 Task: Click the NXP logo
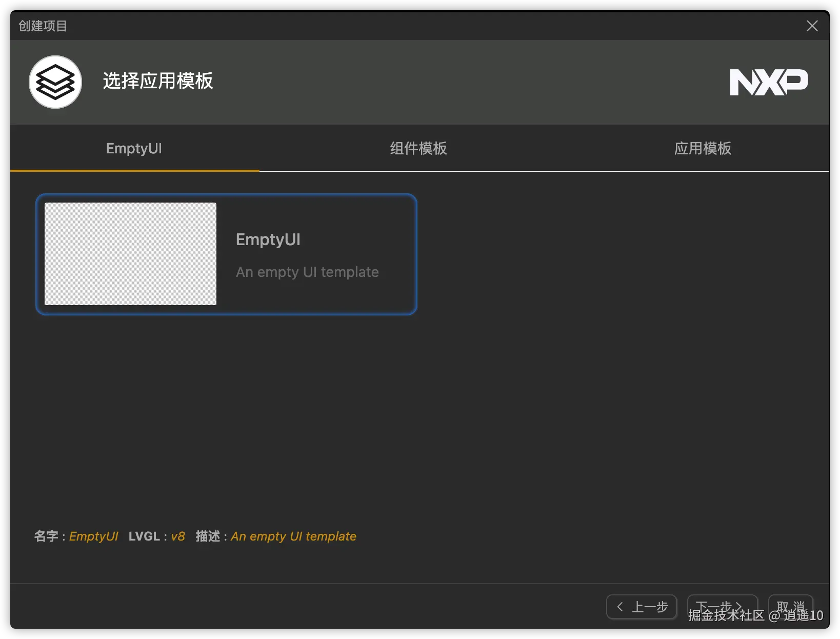pyautogui.click(x=769, y=82)
